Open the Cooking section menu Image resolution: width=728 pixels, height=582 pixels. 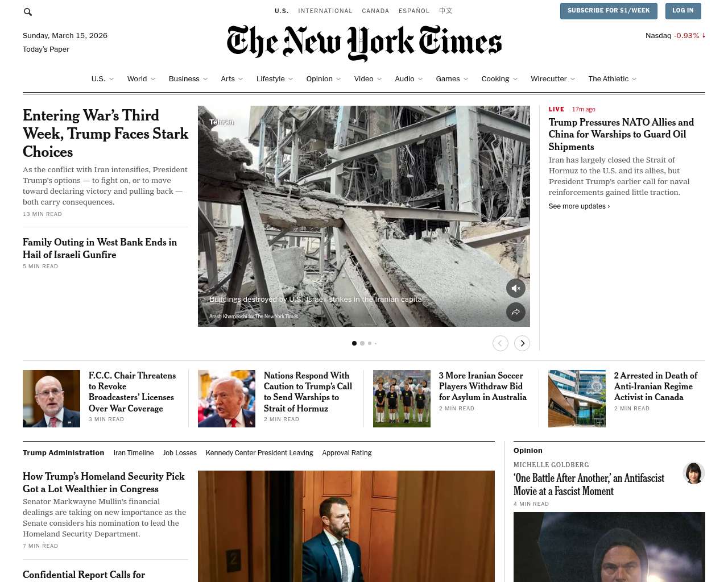click(x=495, y=79)
